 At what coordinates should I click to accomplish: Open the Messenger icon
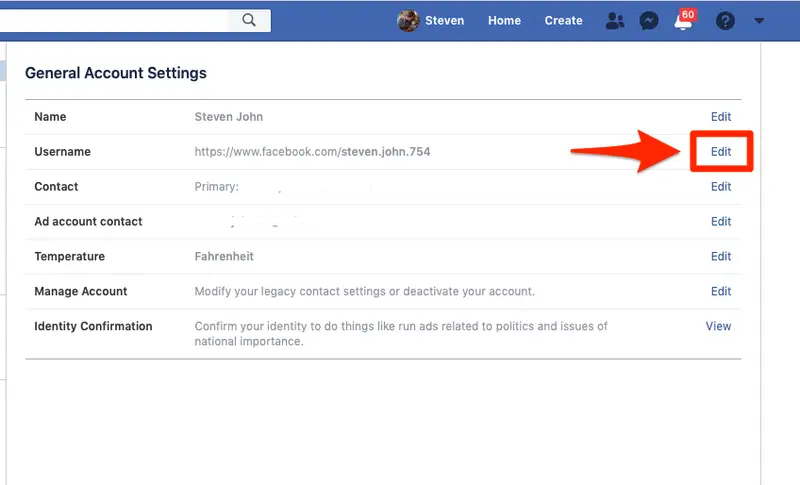pos(649,21)
